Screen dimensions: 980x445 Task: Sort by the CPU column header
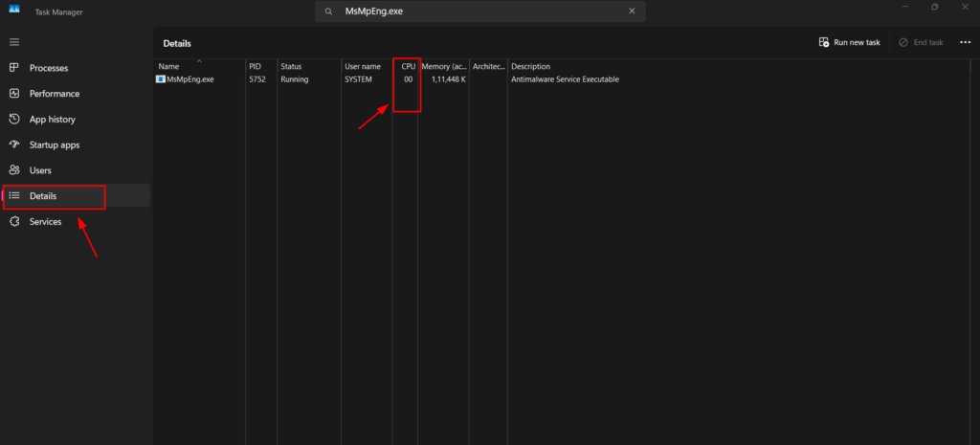point(406,66)
